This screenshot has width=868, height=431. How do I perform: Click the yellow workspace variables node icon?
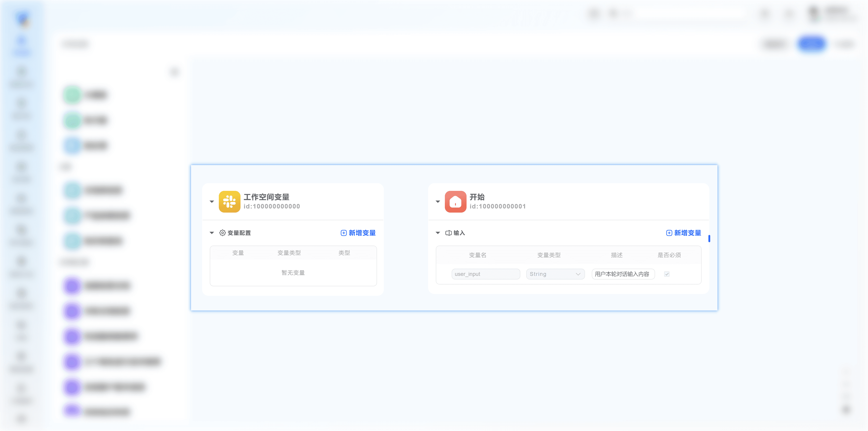(229, 201)
